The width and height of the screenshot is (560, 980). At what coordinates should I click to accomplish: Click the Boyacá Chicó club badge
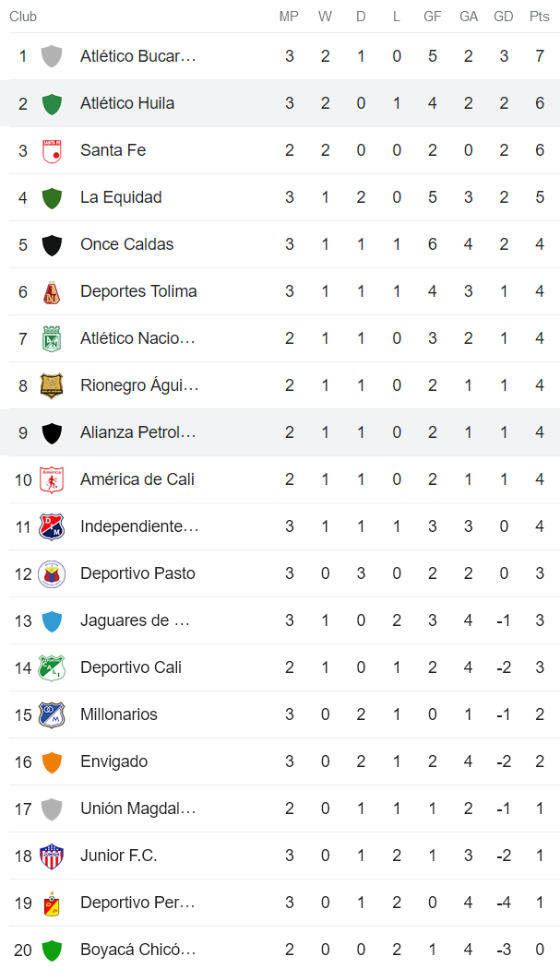click(x=53, y=950)
